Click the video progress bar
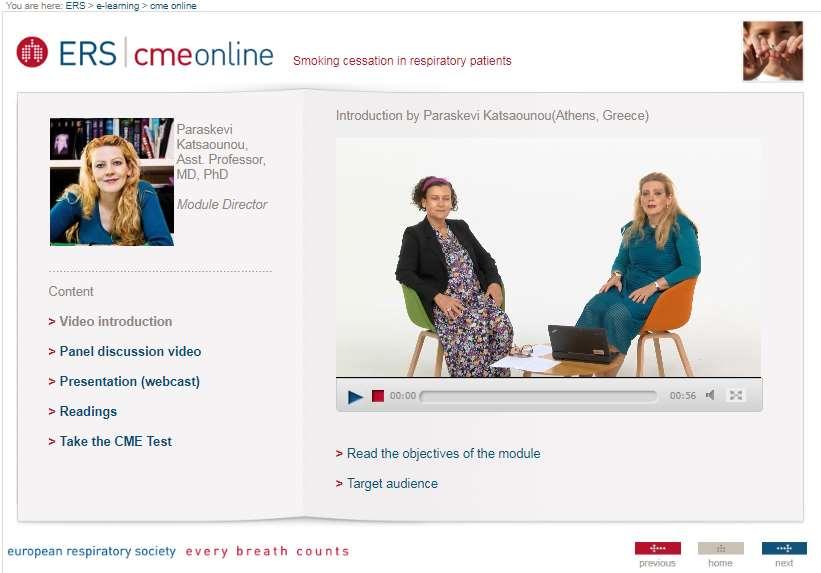This screenshot has width=821, height=573. coord(538,396)
